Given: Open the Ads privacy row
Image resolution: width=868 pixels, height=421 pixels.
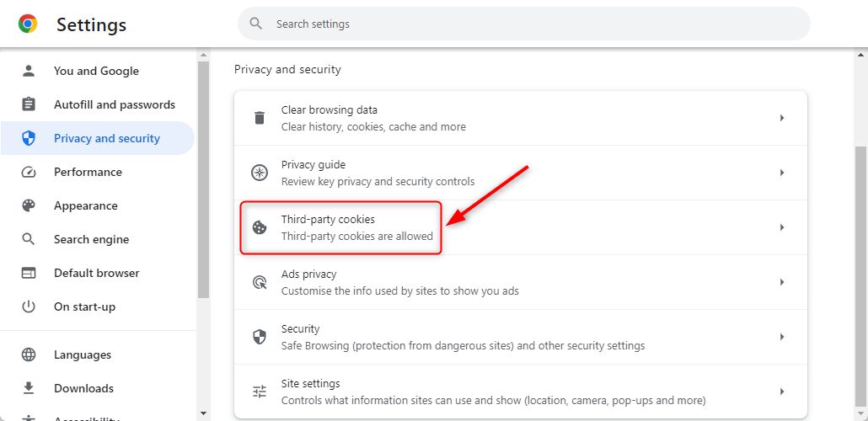Looking at the screenshot, I should [520, 282].
